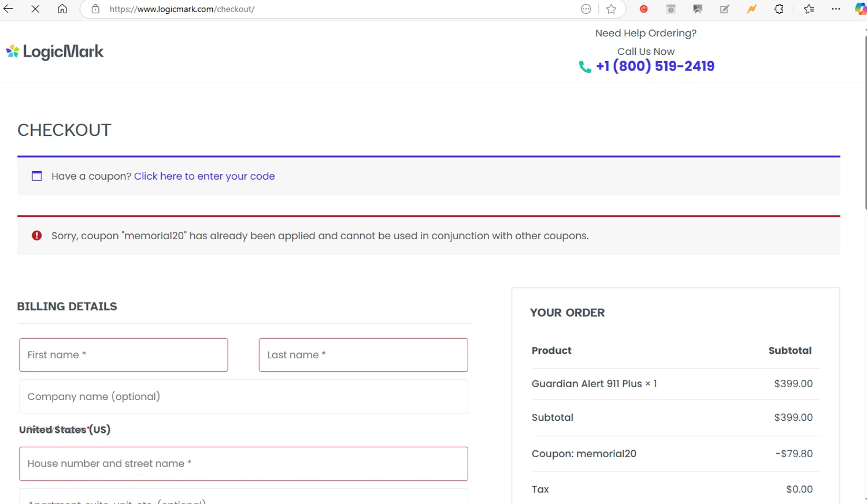
Task: Click 'Guardian Alert 911 Plus × 1' product row
Action: pyautogui.click(x=594, y=384)
